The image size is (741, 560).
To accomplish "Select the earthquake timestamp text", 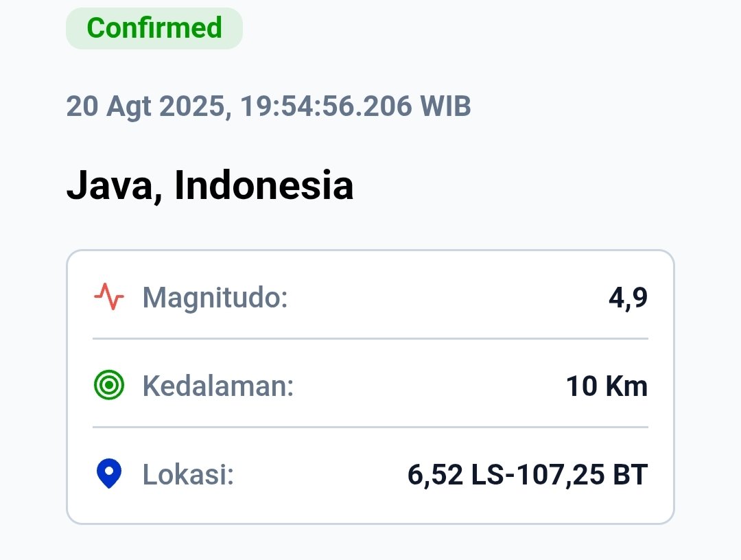I will click(x=268, y=106).
